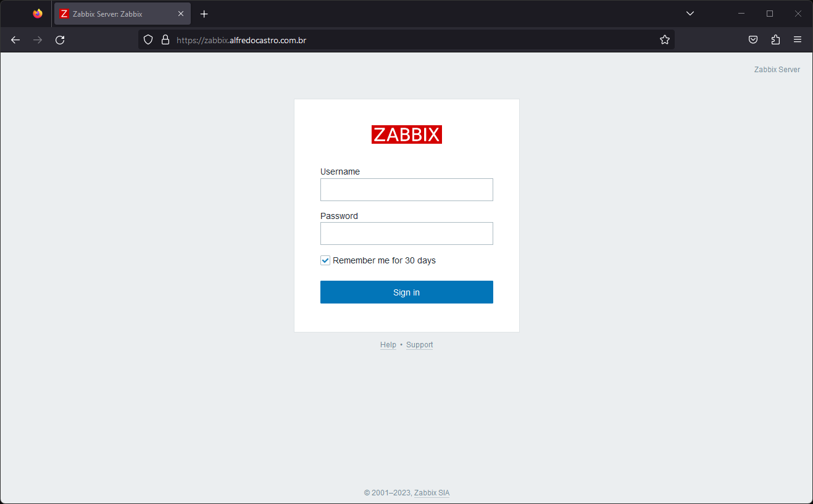Select the Zabbix Server browser tab
Screen dimensions: 813x504
click(122, 14)
